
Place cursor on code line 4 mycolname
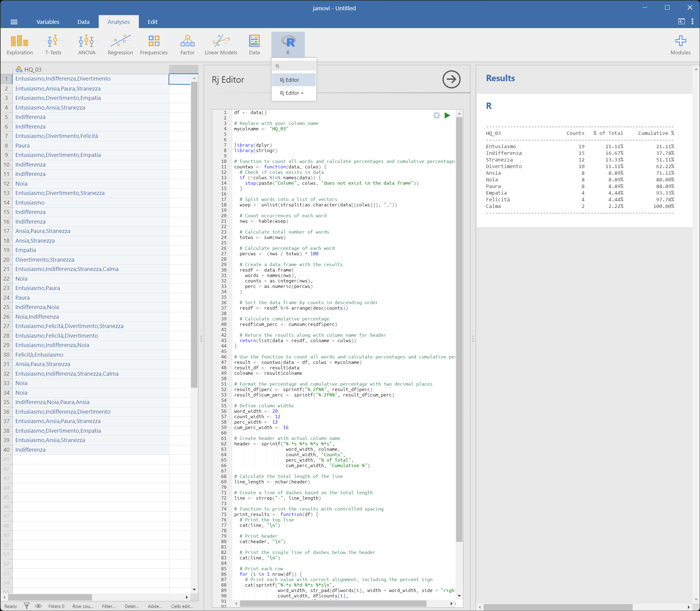point(261,129)
